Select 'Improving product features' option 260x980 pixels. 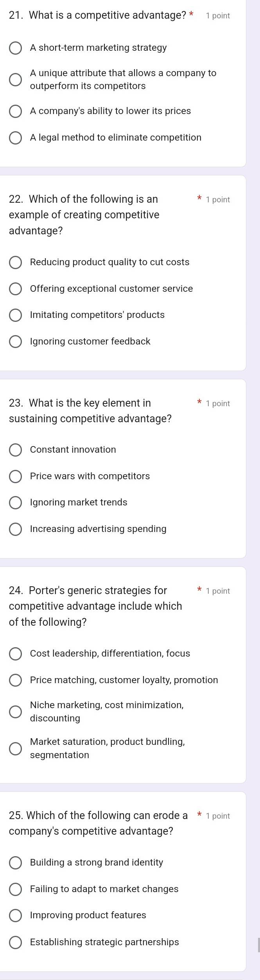click(x=16, y=916)
